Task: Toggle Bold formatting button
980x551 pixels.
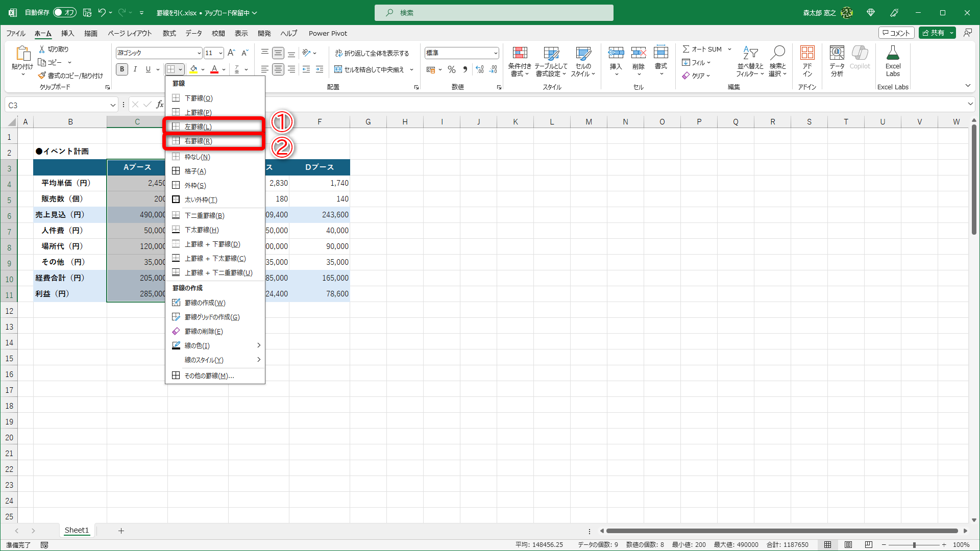Action: [x=122, y=69]
